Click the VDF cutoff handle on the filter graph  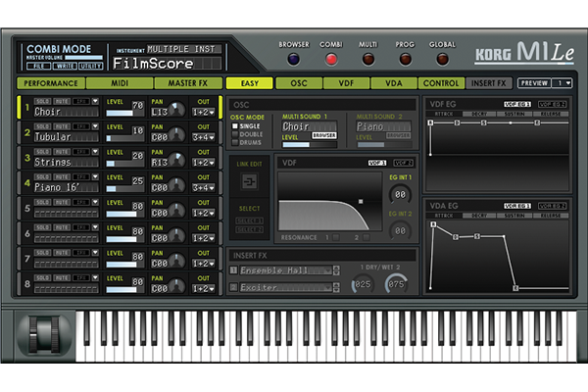[x=361, y=202]
